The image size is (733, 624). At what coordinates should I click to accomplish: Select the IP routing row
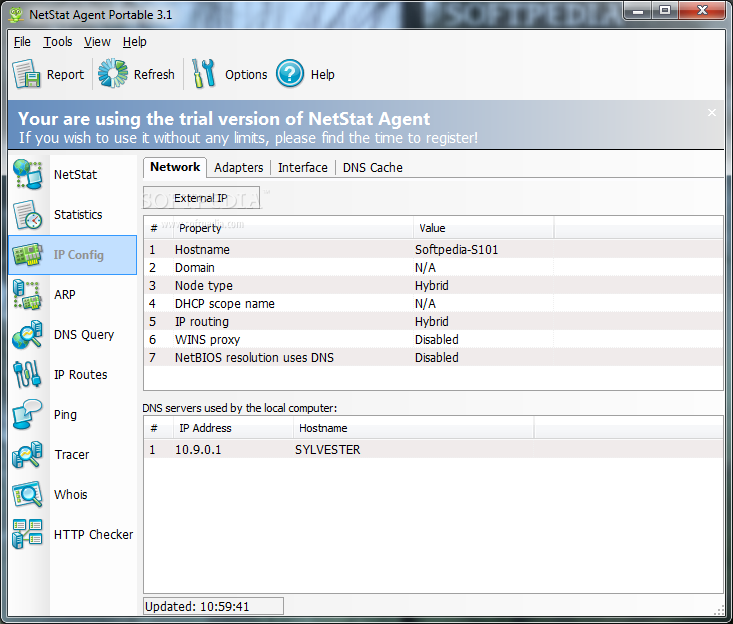coord(433,322)
